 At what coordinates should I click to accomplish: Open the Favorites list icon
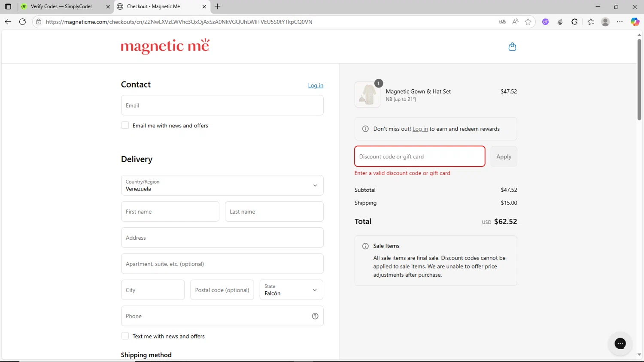click(591, 21)
